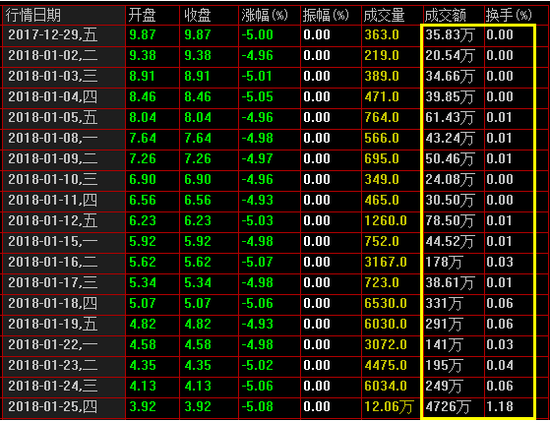Click the 成交额 value 291万
Viewport: 550px width, 421px height.
coord(444,324)
